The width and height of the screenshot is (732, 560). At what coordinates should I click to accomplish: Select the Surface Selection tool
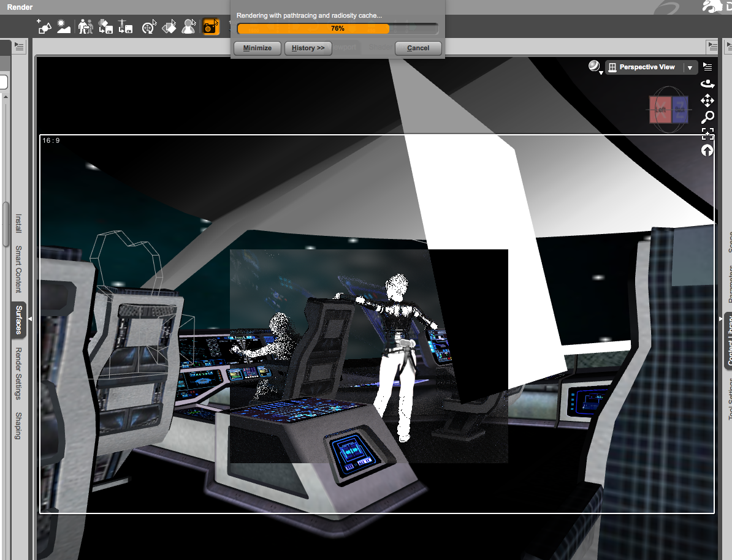point(169,26)
